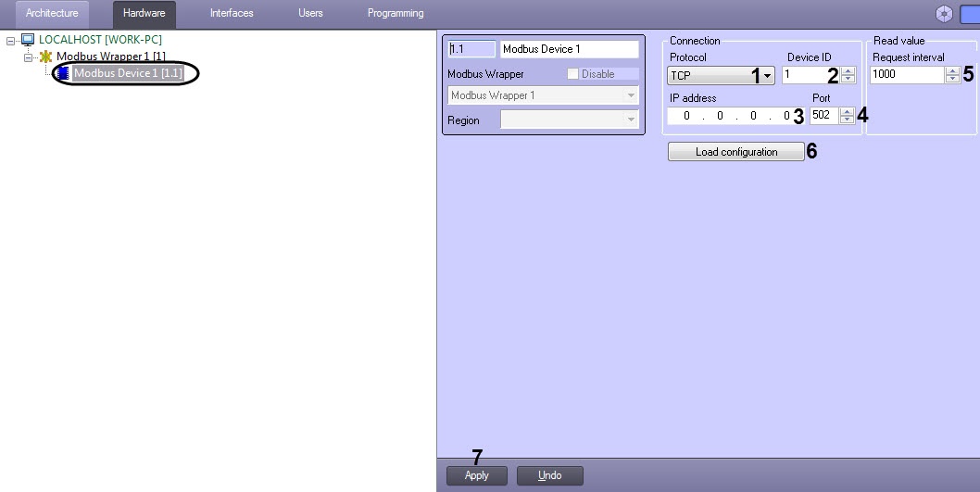Click the Region label text

tap(464, 120)
